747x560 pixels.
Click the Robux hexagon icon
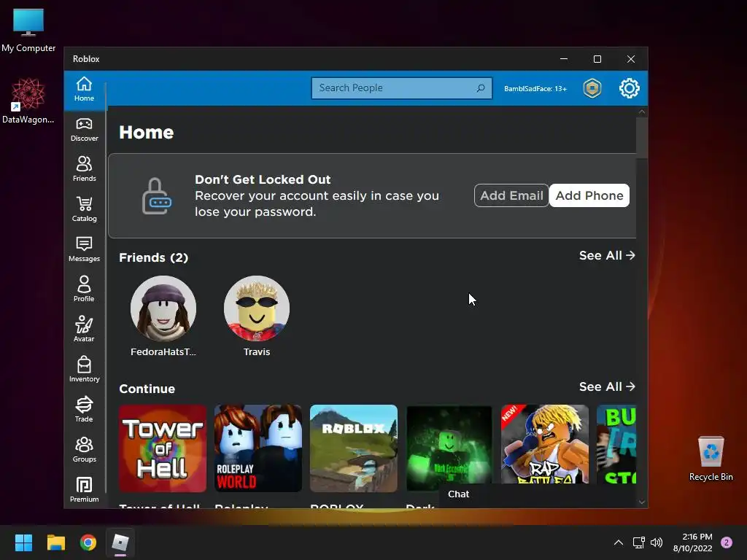click(x=592, y=88)
